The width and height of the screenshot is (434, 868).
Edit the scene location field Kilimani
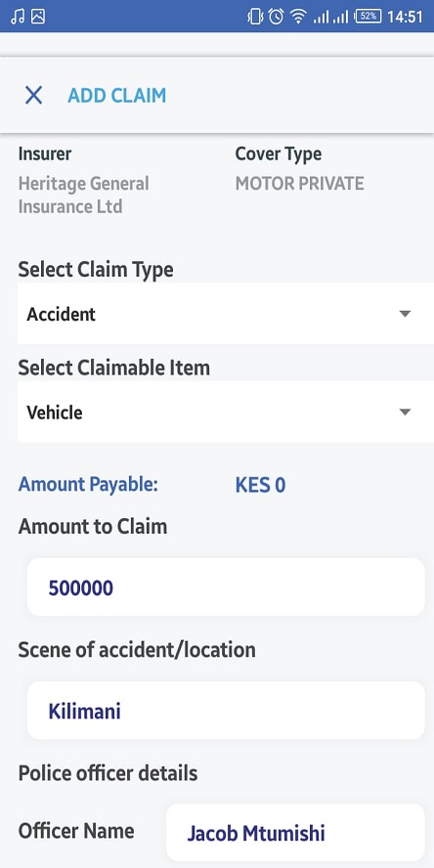pos(226,711)
